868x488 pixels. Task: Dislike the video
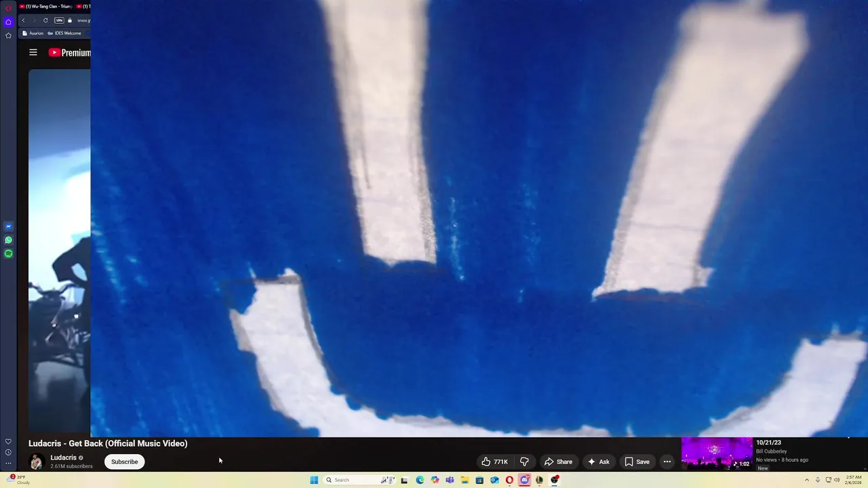524,462
